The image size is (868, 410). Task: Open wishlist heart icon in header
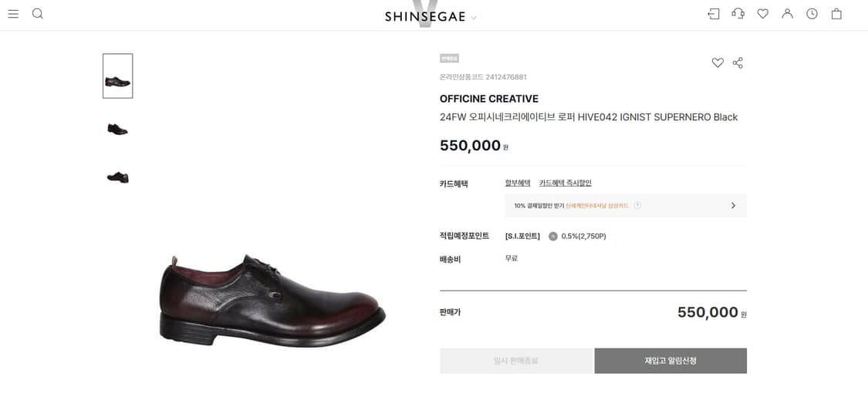(763, 14)
